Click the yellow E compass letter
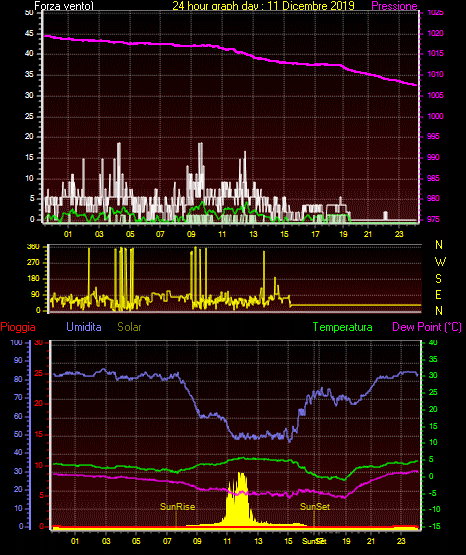 438,295
